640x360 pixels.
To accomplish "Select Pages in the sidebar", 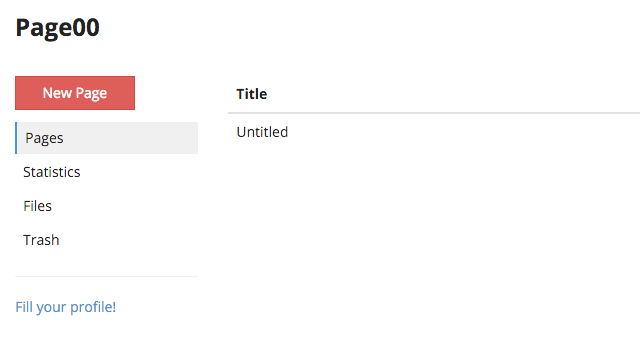I will (x=107, y=138).
